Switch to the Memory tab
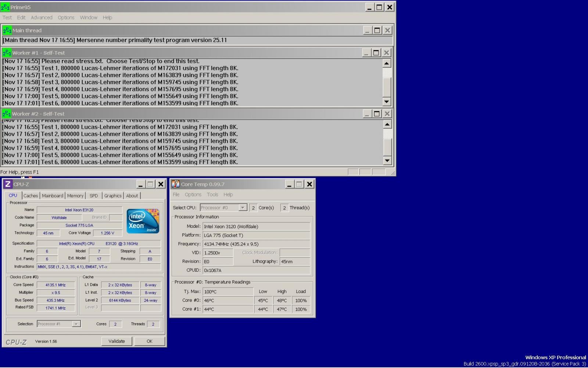 pos(75,196)
